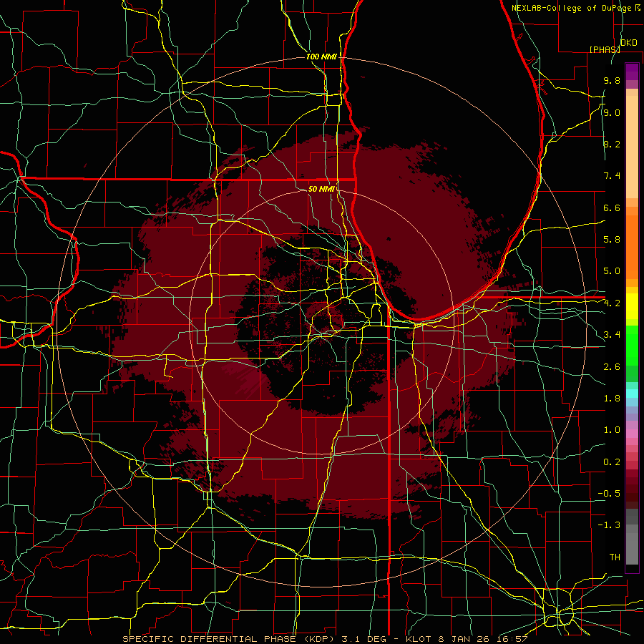
Task: Click the 8.2 value on the color scale
Action: (612, 144)
